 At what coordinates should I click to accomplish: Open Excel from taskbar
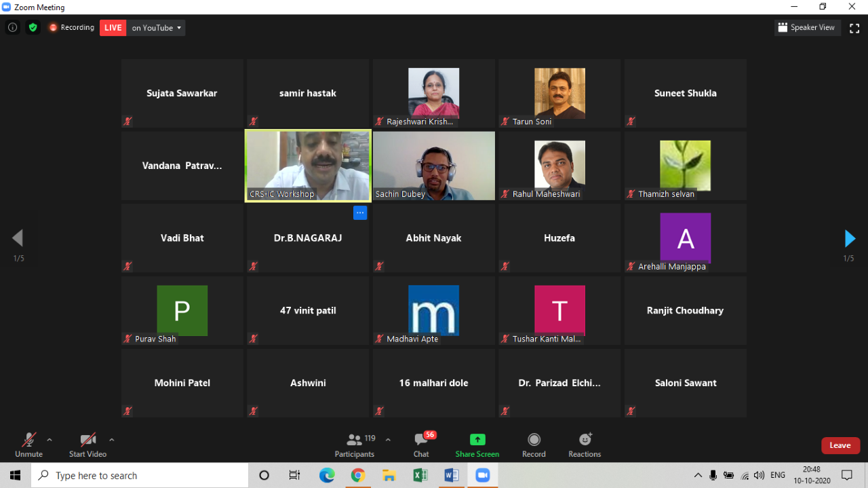(x=420, y=475)
